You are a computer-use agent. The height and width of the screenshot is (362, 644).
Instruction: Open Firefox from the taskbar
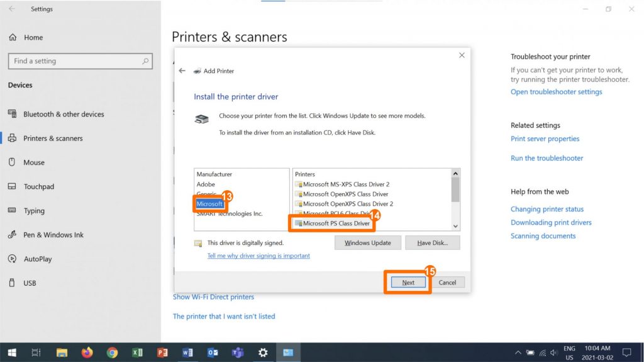pyautogui.click(x=87, y=353)
